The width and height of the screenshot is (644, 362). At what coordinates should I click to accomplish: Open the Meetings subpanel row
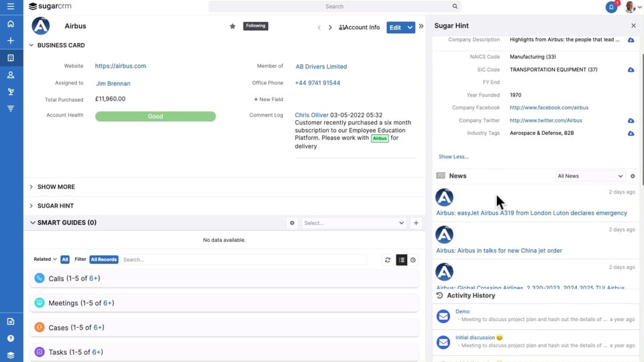[x=224, y=303]
